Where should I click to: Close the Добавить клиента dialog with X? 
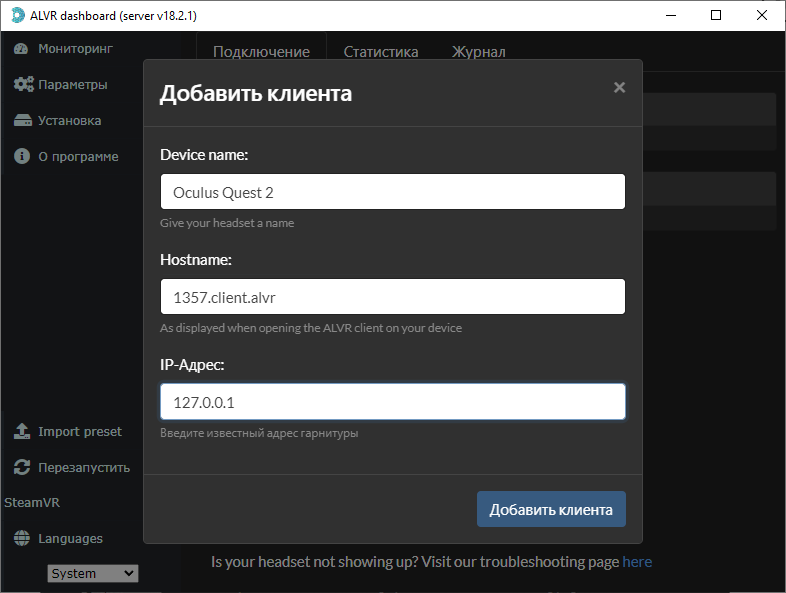click(620, 87)
